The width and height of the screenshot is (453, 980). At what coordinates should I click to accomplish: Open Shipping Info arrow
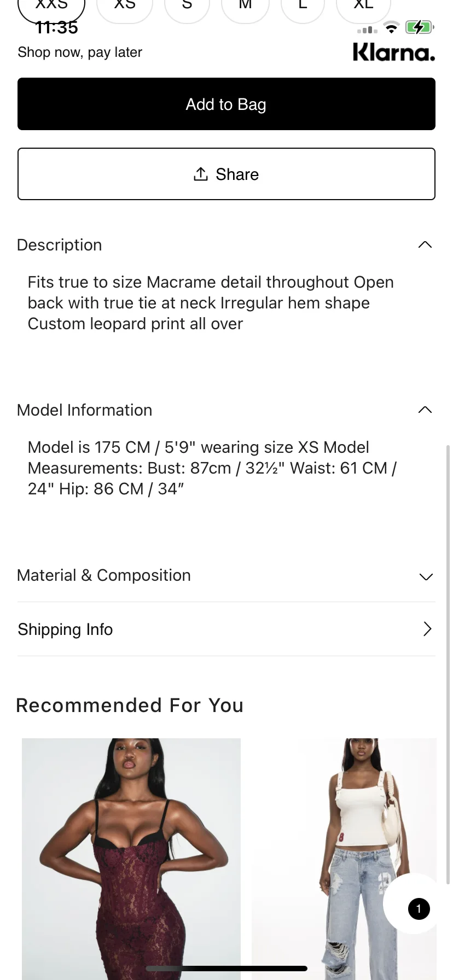pyautogui.click(x=427, y=629)
